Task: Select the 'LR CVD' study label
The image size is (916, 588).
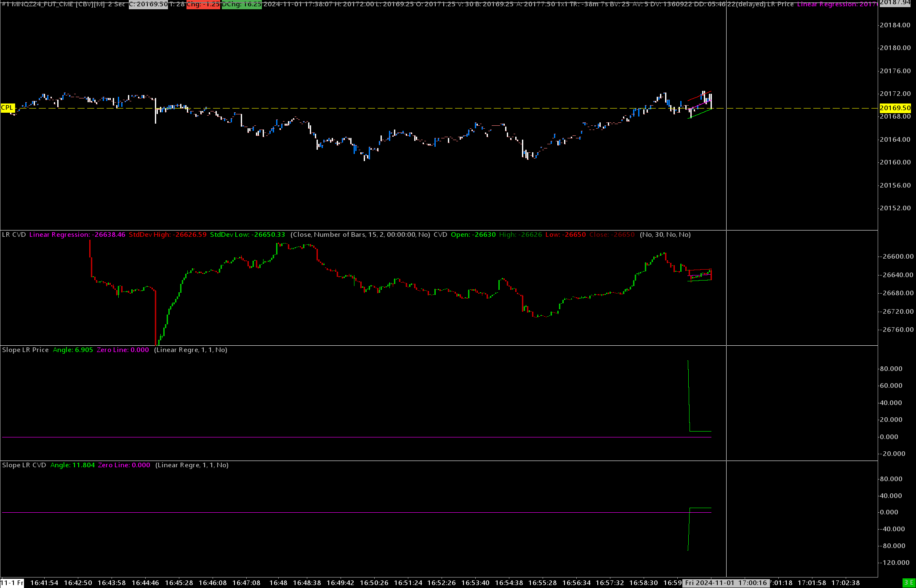Action: pos(14,235)
